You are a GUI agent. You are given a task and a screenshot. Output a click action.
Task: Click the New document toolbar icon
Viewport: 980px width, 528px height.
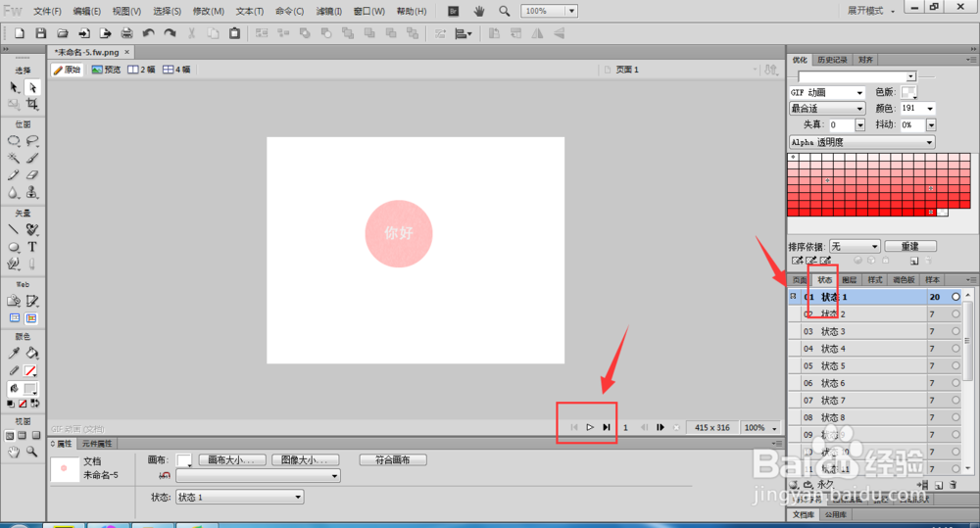pos(20,33)
